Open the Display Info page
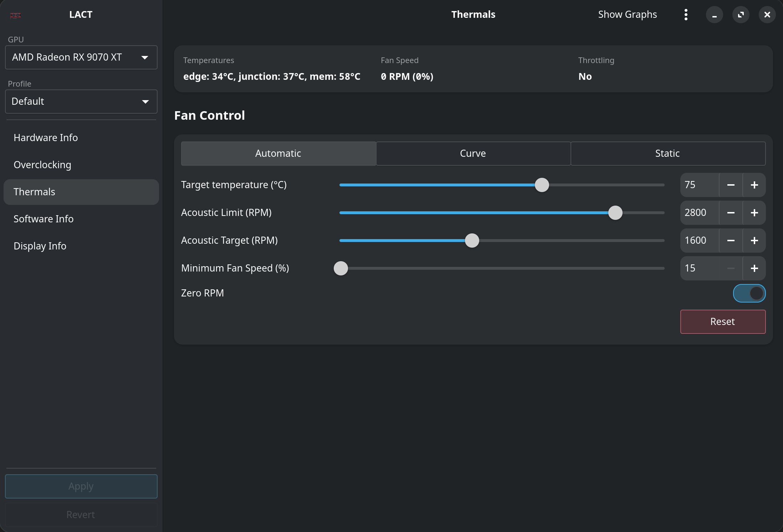Screen dimensions: 783x532 coord(81,246)
